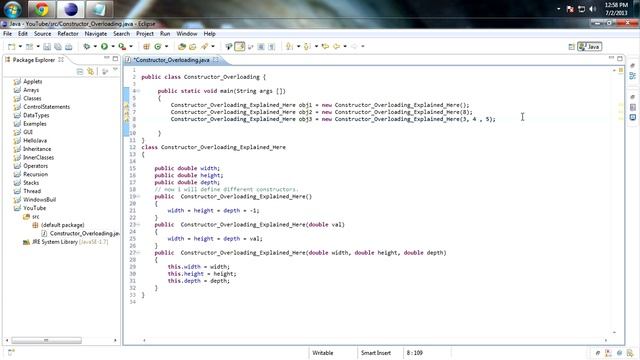Toggle folding for constructor at line 27
This screenshot has height=360, width=640.
point(139,253)
